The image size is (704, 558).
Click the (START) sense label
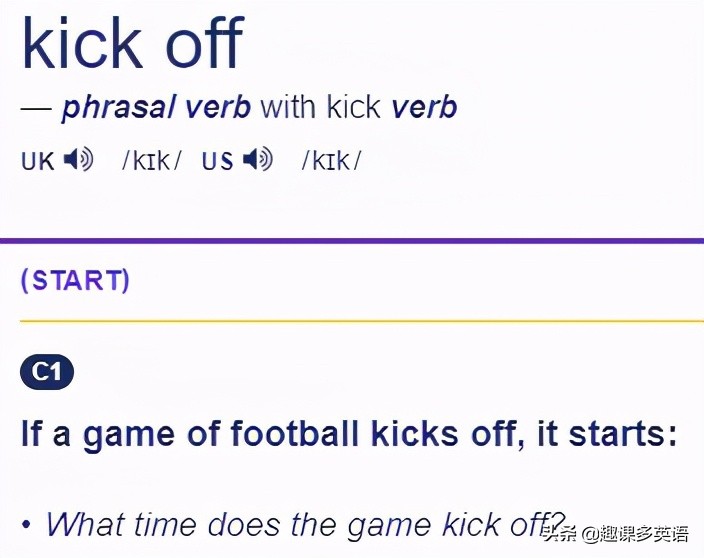pos(75,280)
